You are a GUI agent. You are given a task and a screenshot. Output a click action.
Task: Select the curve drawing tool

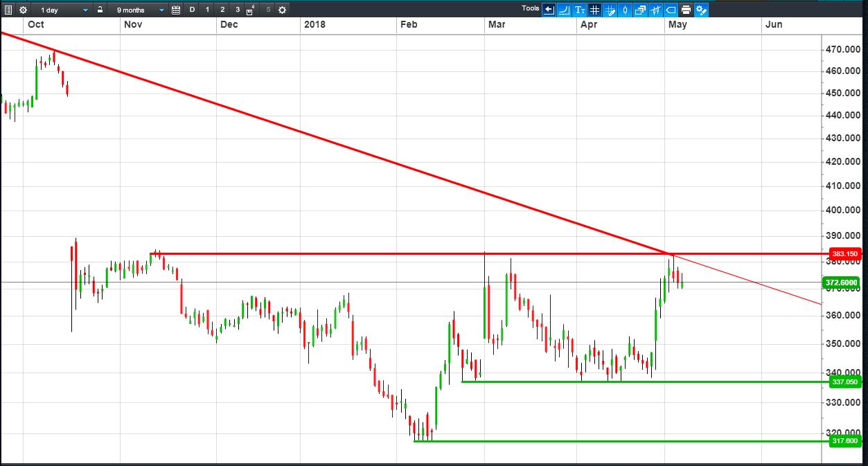(x=564, y=10)
